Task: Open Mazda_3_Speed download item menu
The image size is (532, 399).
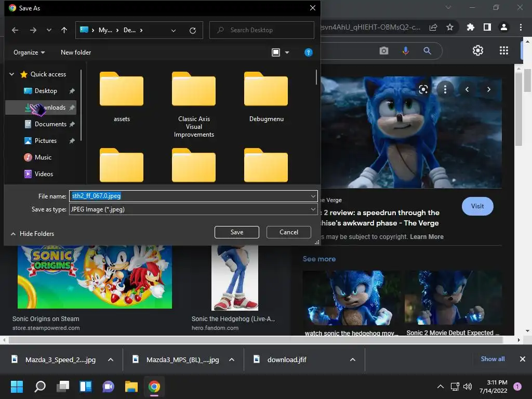Action: click(x=111, y=360)
